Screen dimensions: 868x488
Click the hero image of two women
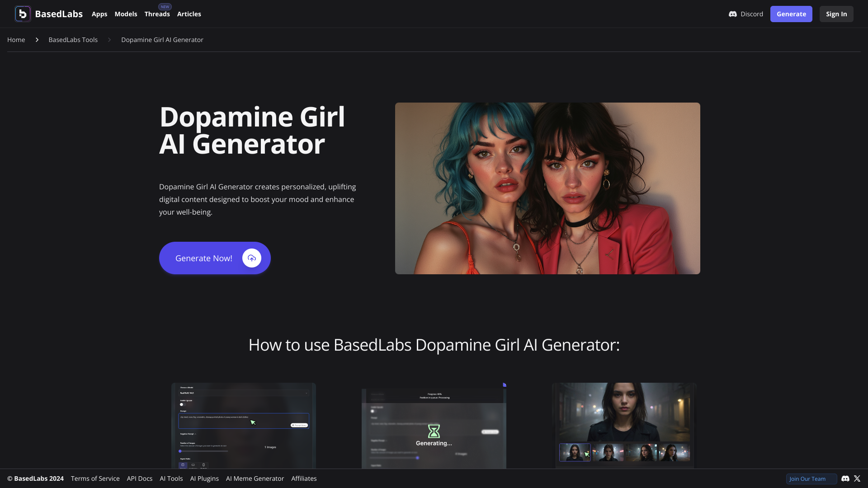pos(547,188)
